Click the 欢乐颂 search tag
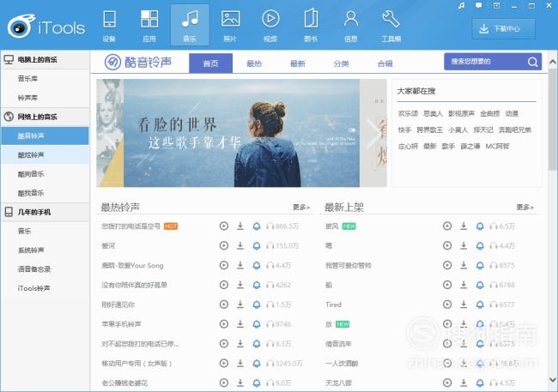558x392 pixels. click(408, 114)
